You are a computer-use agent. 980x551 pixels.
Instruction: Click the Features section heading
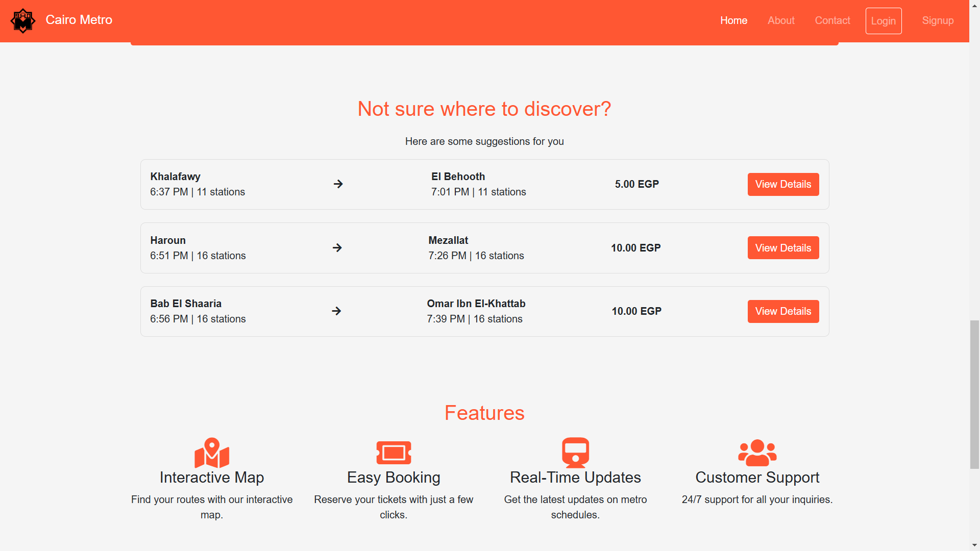pyautogui.click(x=484, y=413)
